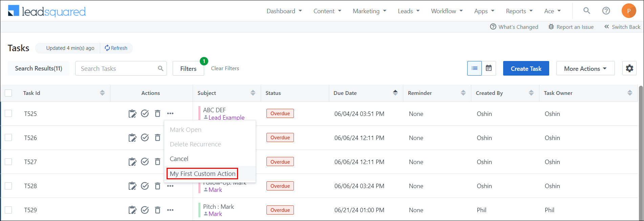The width and height of the screenshot is (644, 221).
Task: Edit task T527 icon
Action: (x=132, y=162)
